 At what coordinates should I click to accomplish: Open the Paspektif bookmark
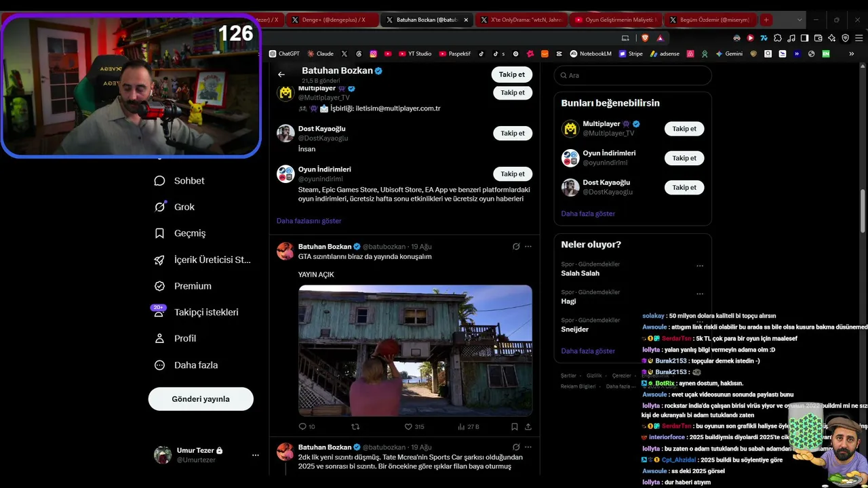455,54
